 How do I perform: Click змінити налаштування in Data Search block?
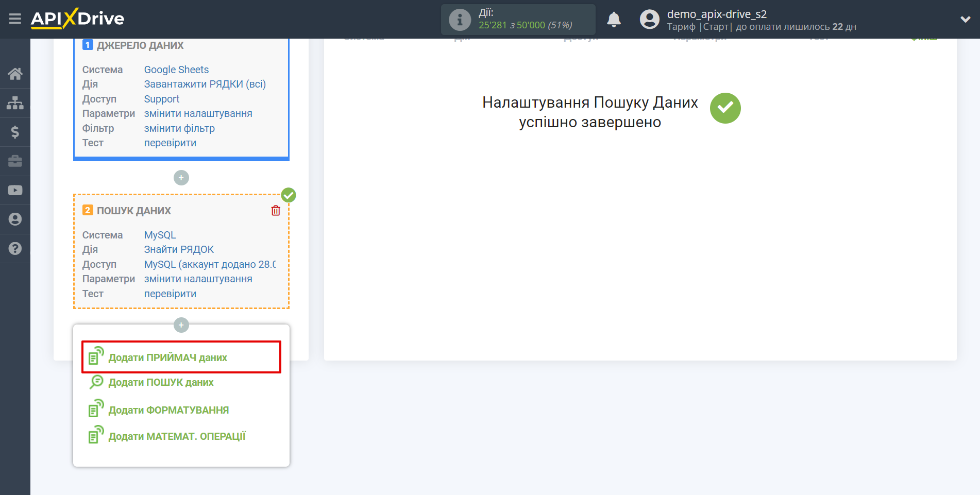[198, 279]
